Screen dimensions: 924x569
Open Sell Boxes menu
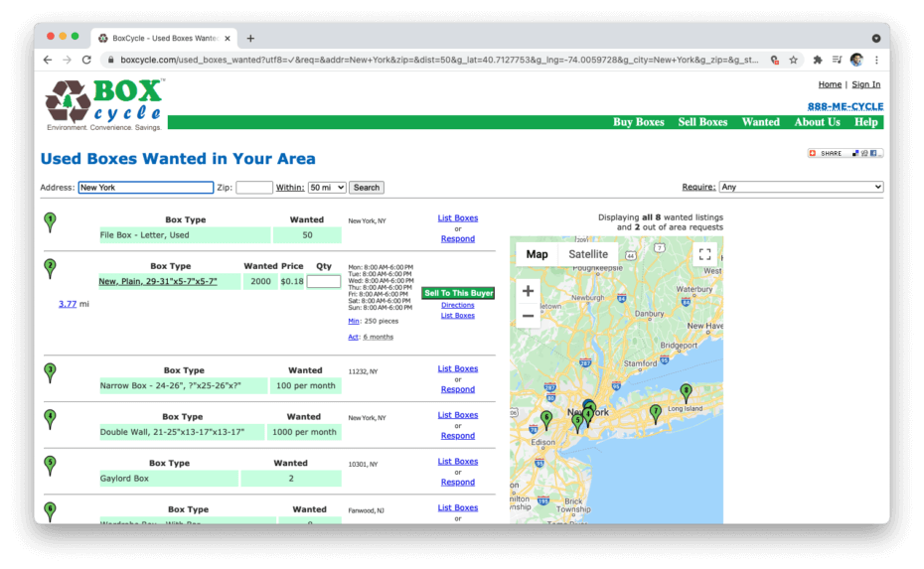[702, 122]
